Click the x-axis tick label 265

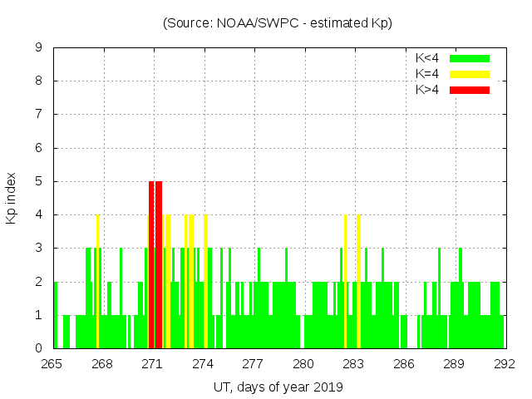point(52,364)
